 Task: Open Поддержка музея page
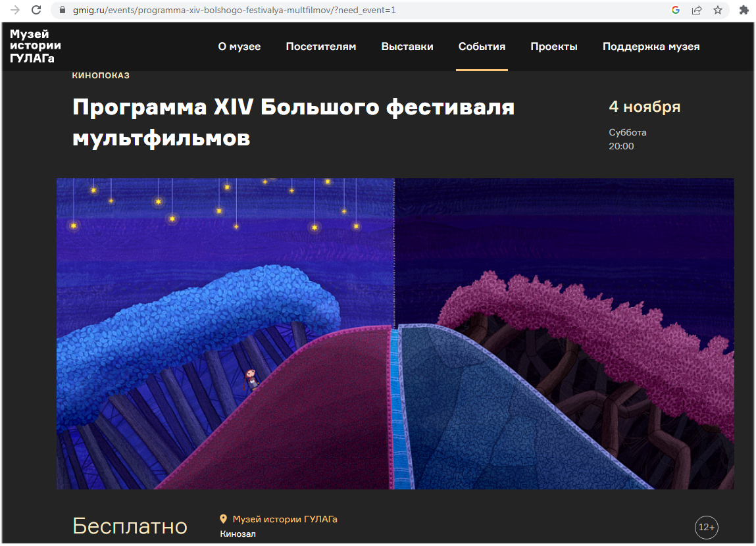pos(651,47)
